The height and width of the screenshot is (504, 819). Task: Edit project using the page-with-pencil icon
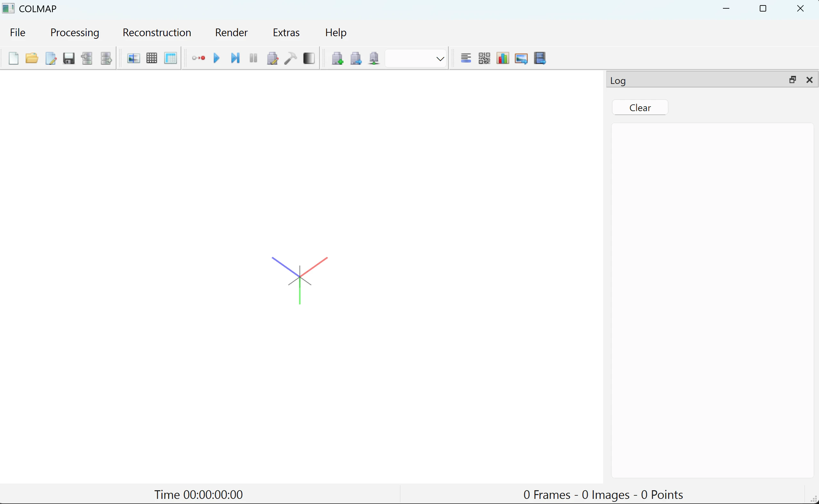click(51, 58)
